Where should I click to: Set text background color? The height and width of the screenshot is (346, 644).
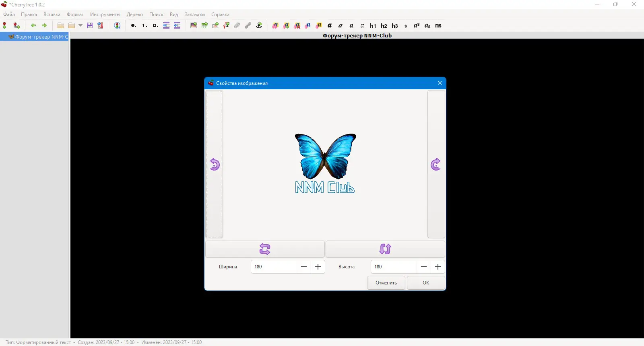pos(319,25)
